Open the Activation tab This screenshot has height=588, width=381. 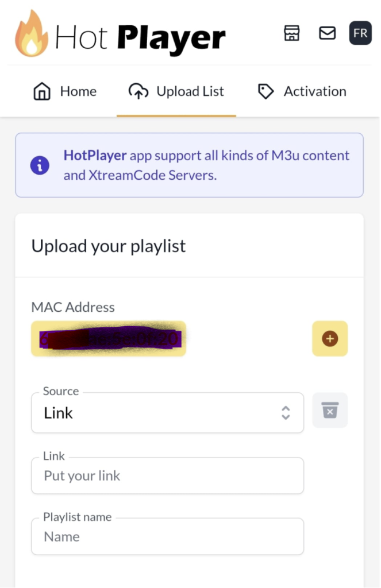[x=302, y=91]
